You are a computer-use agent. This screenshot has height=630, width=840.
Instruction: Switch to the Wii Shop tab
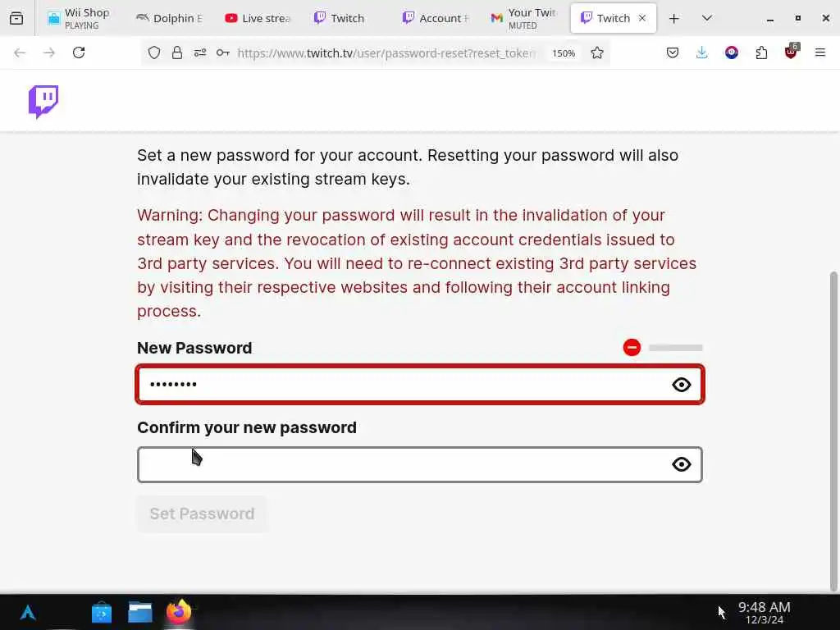80,18
